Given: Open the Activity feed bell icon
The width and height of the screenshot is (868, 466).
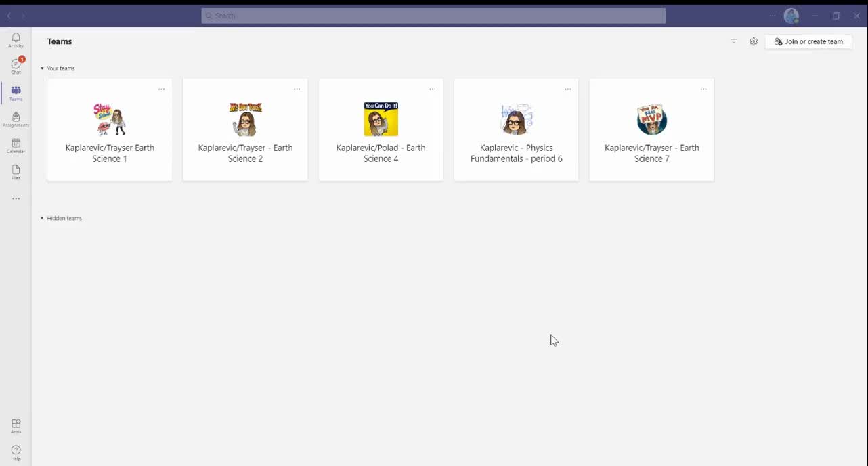Looking at the screenshot, I should click(16, 40).
